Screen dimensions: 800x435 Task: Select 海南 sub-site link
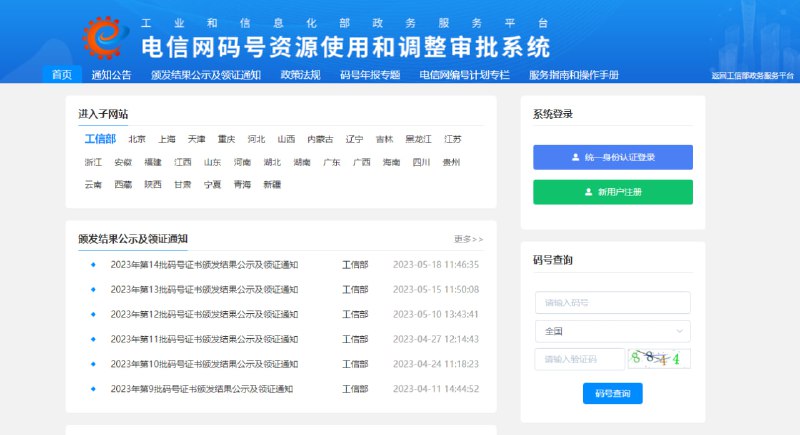[x=391, y=162]
